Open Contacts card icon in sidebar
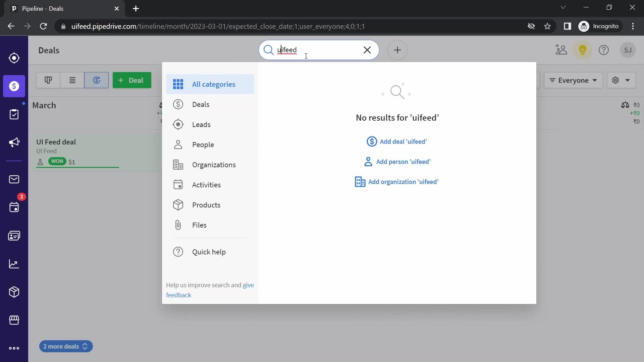The width and height of the screenshot is (644, 362). pos(14,236)
